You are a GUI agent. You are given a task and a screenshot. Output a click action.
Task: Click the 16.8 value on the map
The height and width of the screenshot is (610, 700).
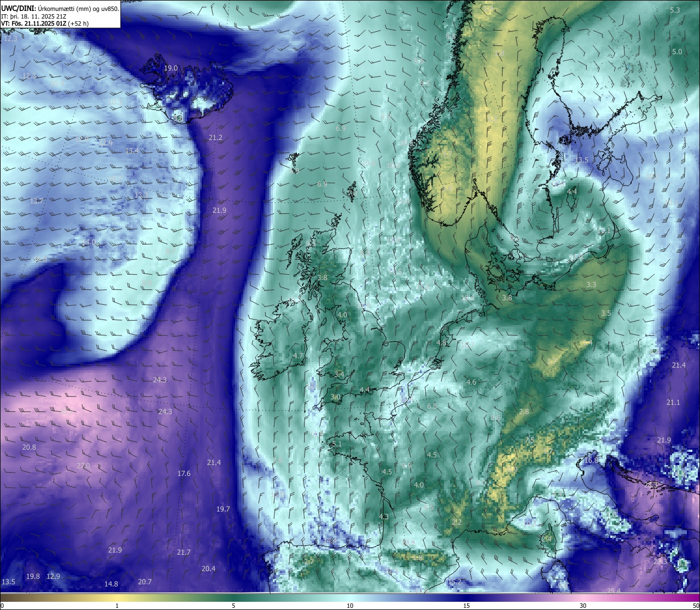(x=591, y=460)
